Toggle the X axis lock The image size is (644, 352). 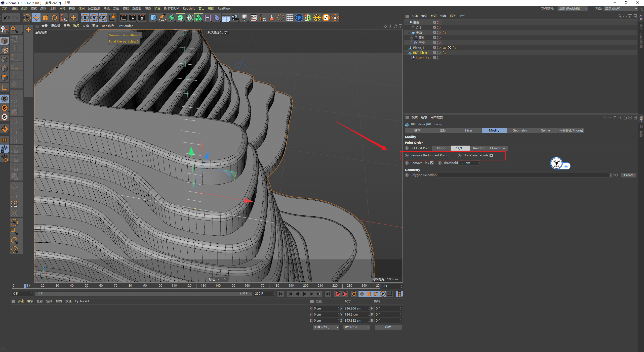(x=85, y=18)
